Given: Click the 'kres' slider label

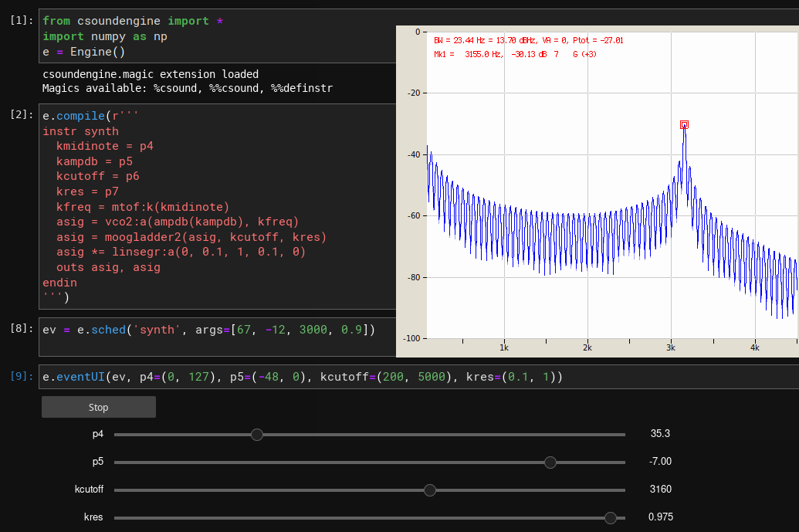Looking at the screenshot, I should tap(93, 517).
